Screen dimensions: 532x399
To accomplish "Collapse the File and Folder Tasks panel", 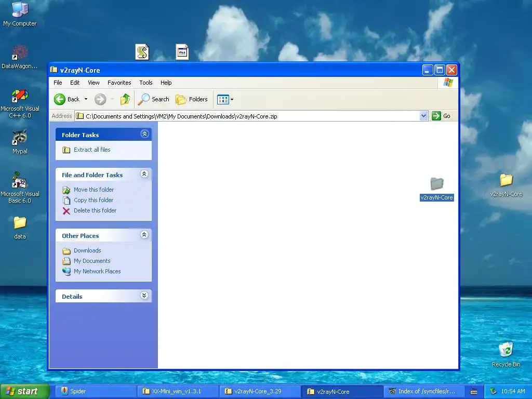I will point(144,174).
